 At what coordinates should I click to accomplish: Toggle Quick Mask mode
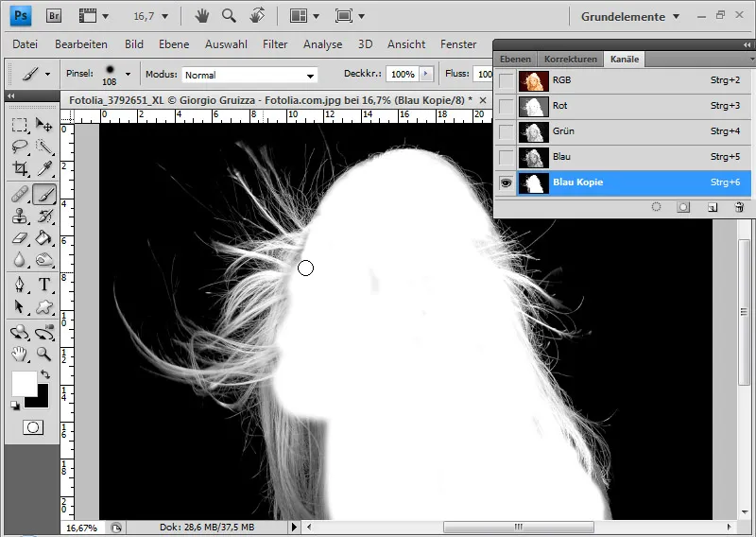coord(33,427)
